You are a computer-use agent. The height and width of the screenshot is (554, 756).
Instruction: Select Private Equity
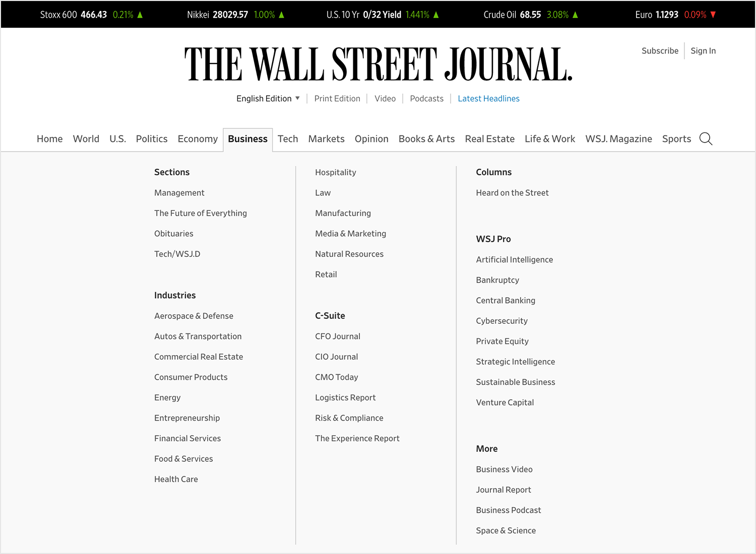coord(502,341)
